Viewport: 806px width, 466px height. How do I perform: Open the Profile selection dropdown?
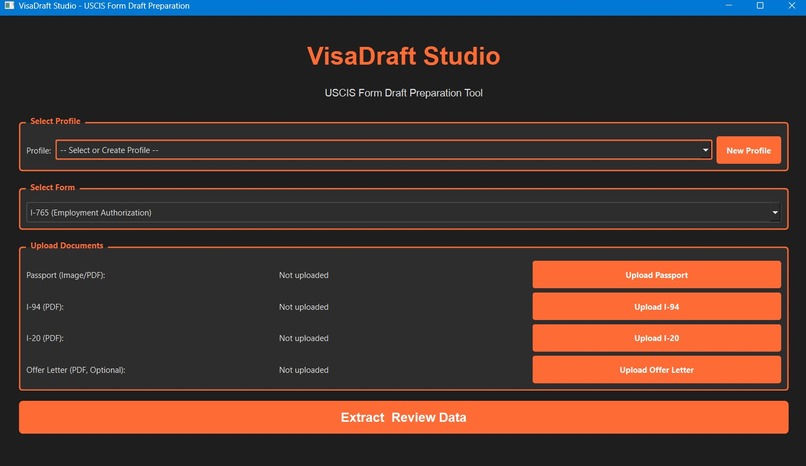tap(383, 150)
